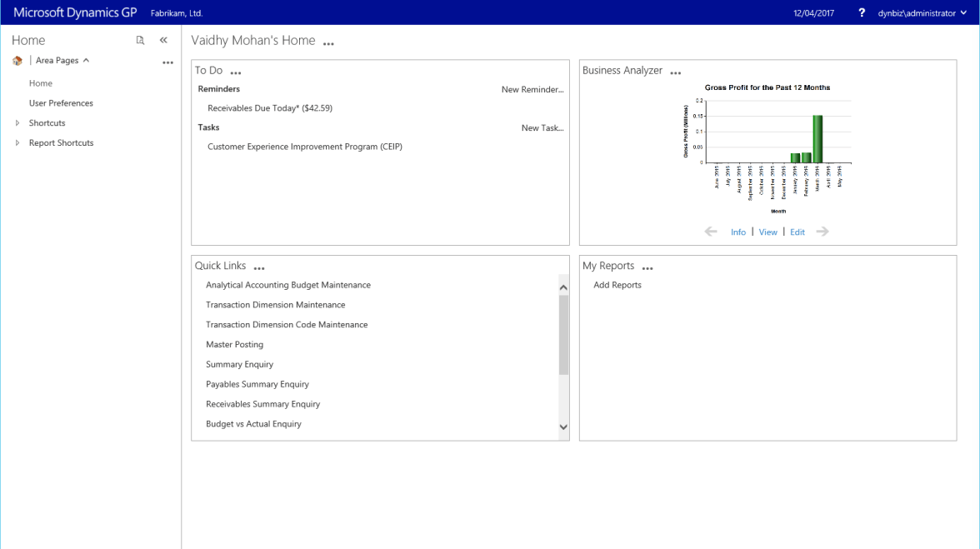Select Home in the navigation pane
The height and width of the screenshot is (549, 980).
click(x=41, y=83)
